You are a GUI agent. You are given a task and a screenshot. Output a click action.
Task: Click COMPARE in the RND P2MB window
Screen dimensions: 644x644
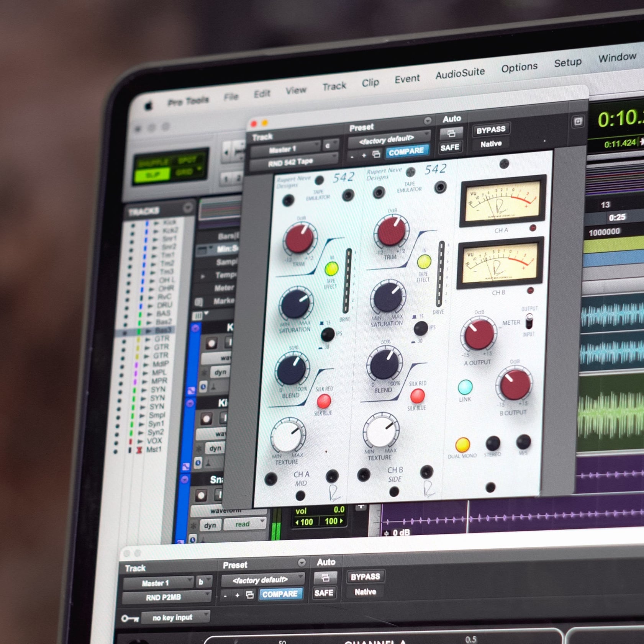coord(280,594)
